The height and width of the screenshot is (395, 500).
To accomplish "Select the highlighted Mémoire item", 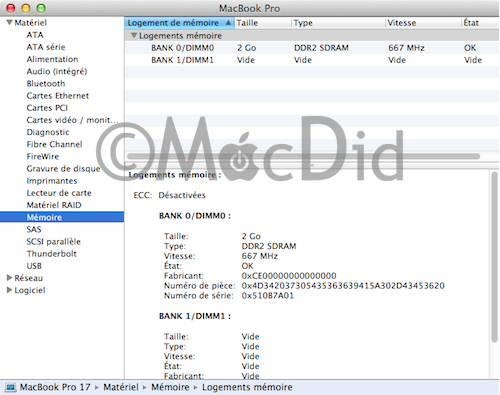I will tap(62, 217).
